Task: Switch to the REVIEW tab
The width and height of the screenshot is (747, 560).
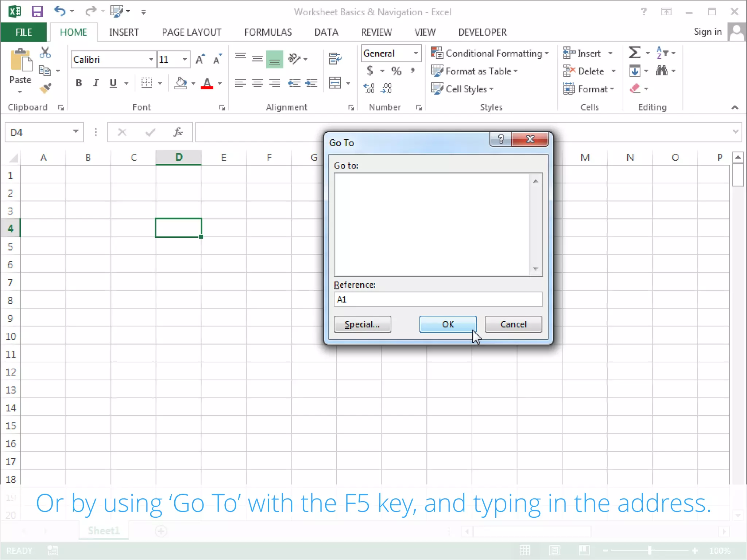Action: click(x=376, y=32)
